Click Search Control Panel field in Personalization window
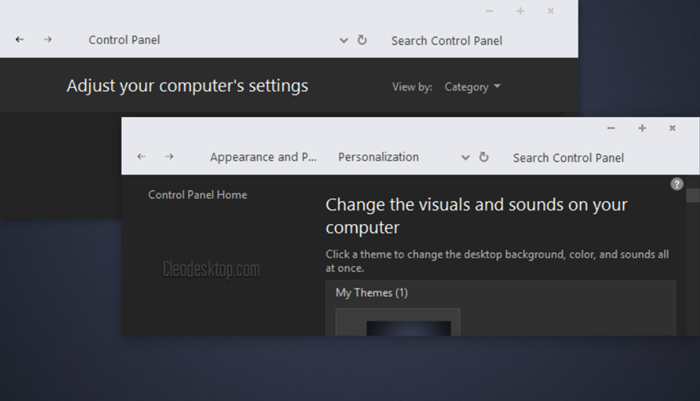The width and height of the screenshot is (700, 401). (x=568, y=157)
